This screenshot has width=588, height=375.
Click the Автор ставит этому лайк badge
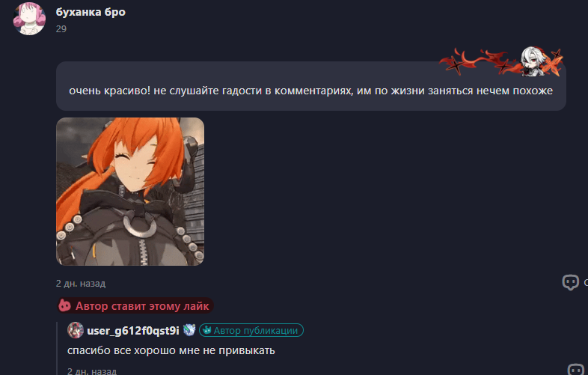click(135, 306)
